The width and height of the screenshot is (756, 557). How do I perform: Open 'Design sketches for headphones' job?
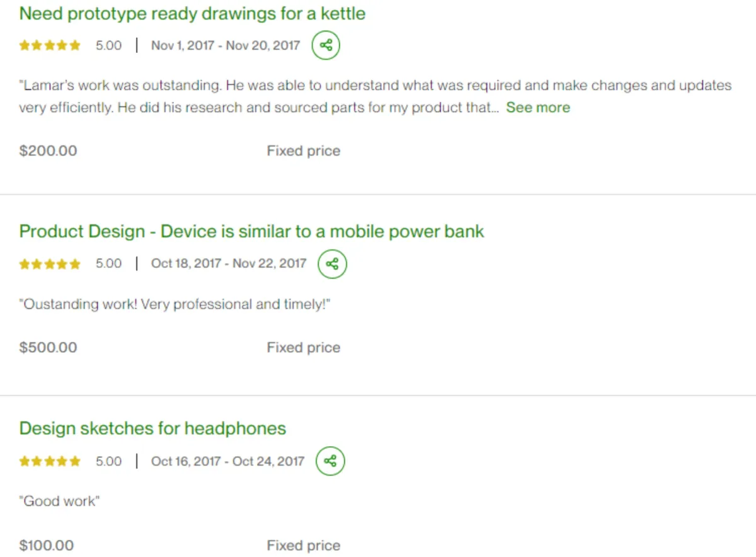[152, 428]
